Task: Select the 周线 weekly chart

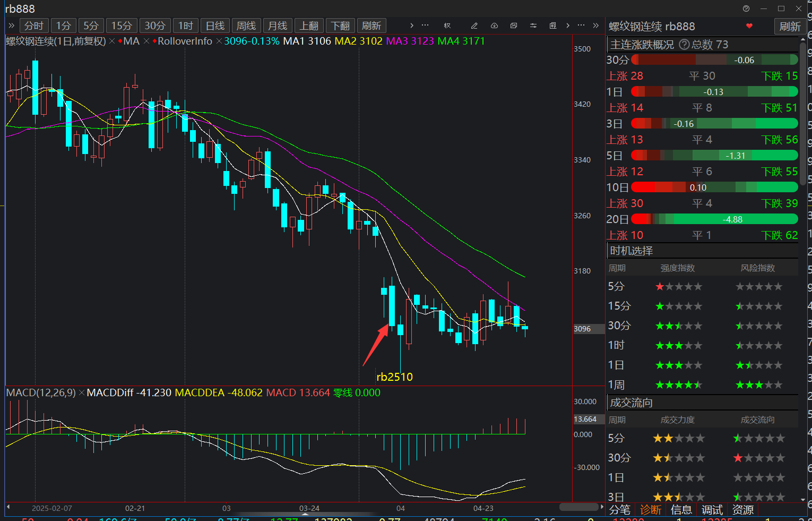Action: click(x=246, y=25)
